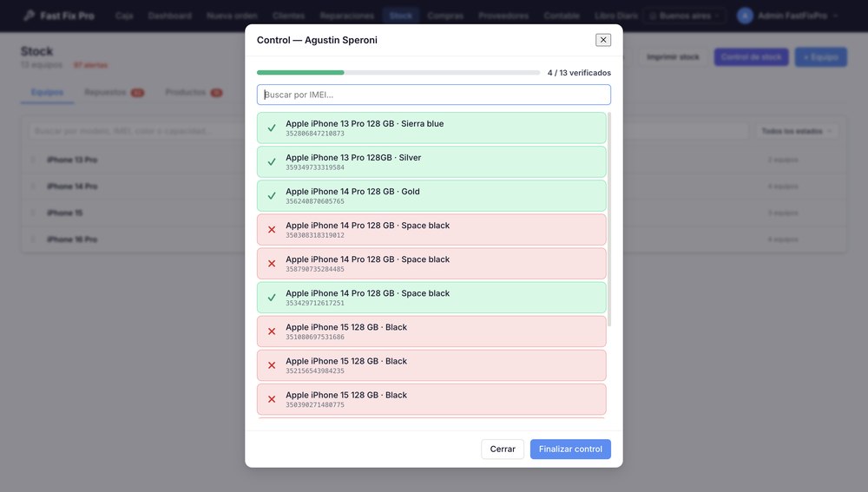Viewport: 868px width, 492px height.
Task: Focus the Buscar por IMEI search field
Action: pos(433,95)
